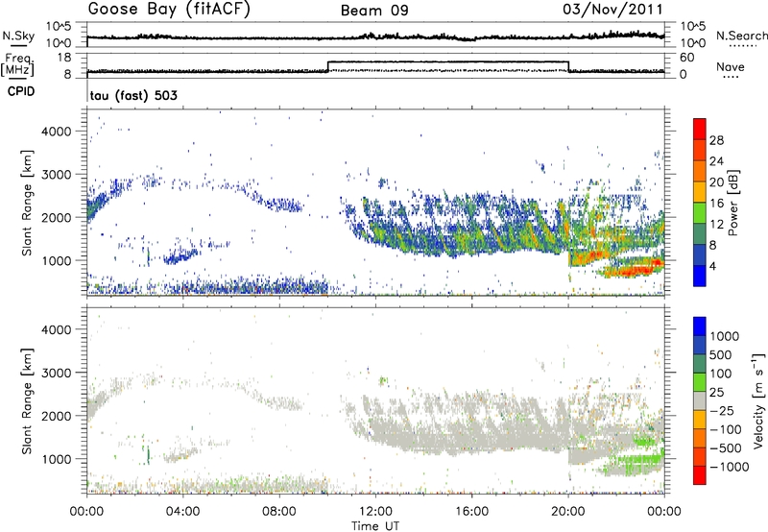This screenshot has width=768, height=532.
Task: Click the '60' tick on the Nave axis
Action: coord(686,58)
